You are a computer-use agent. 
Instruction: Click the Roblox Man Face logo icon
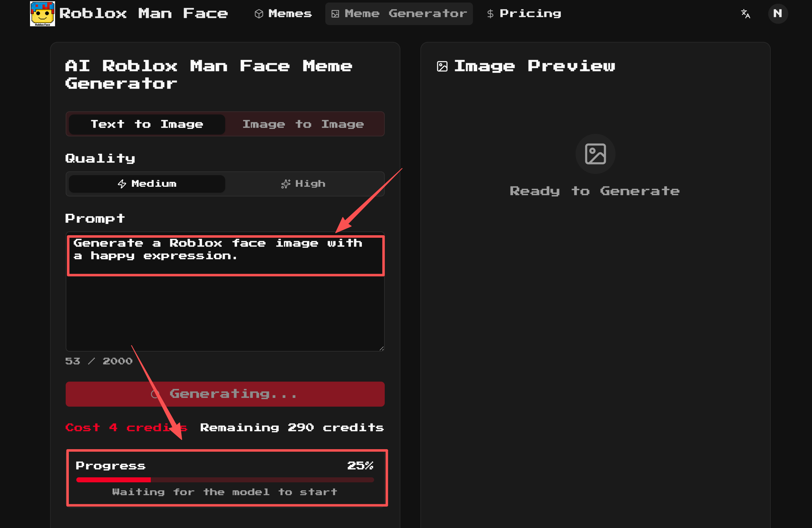coord(42,14)
